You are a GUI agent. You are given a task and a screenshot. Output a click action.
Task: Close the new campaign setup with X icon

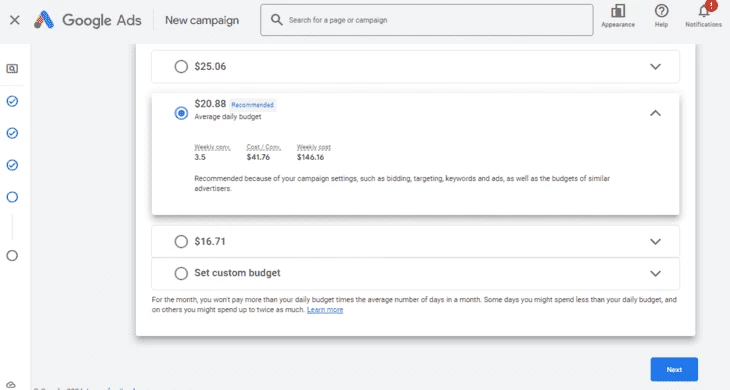point(14,20)
